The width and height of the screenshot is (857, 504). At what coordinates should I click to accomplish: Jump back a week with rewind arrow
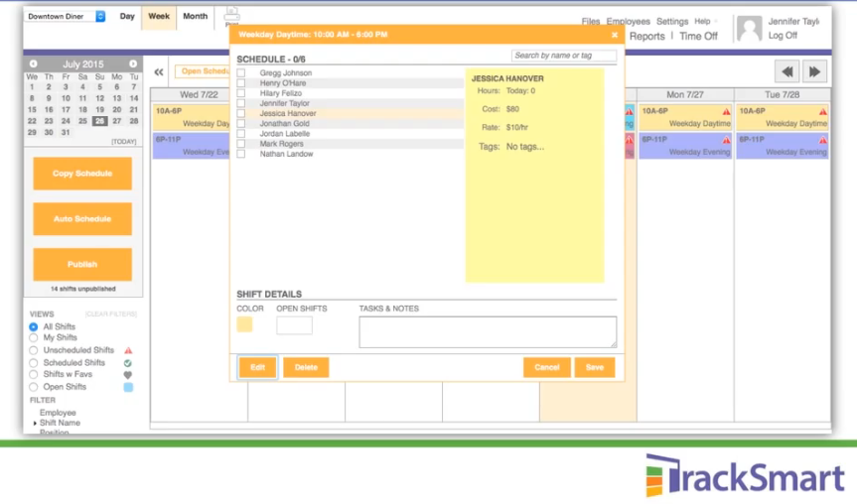(787, 71)
